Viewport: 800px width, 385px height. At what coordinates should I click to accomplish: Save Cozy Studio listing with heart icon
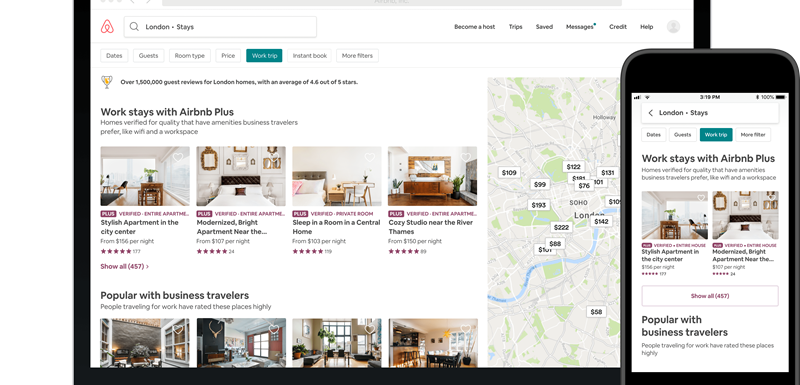point(466,158)
